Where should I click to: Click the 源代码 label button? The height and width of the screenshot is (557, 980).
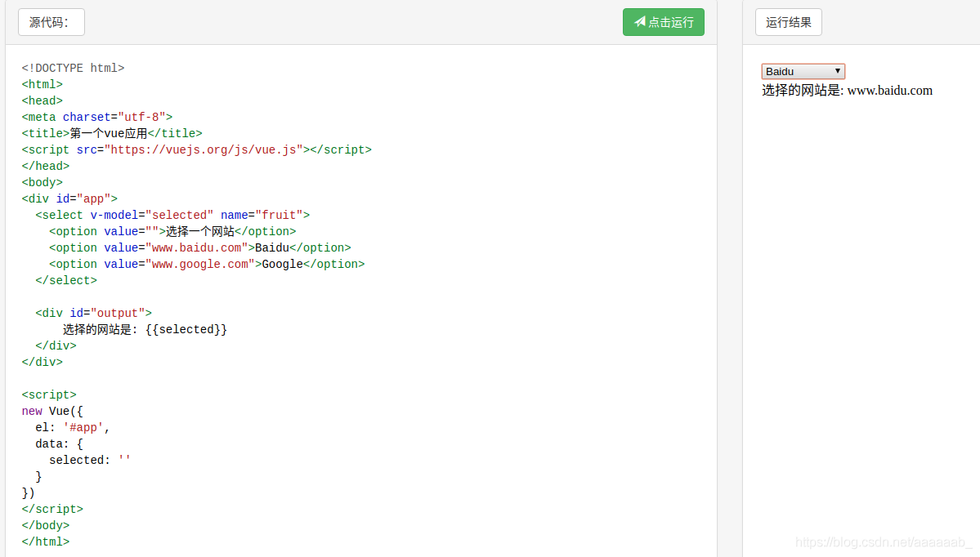(51, 22)
